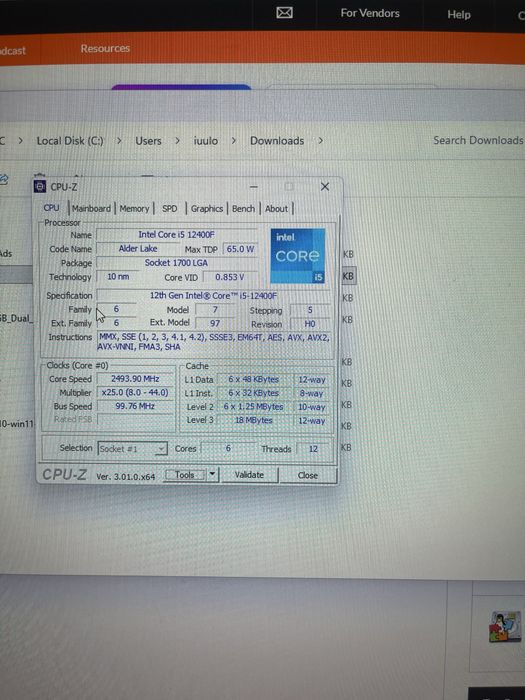The image size is (525, 700).
Task: Click the Ext. Model value 97
Action: [x=215, y=323]
